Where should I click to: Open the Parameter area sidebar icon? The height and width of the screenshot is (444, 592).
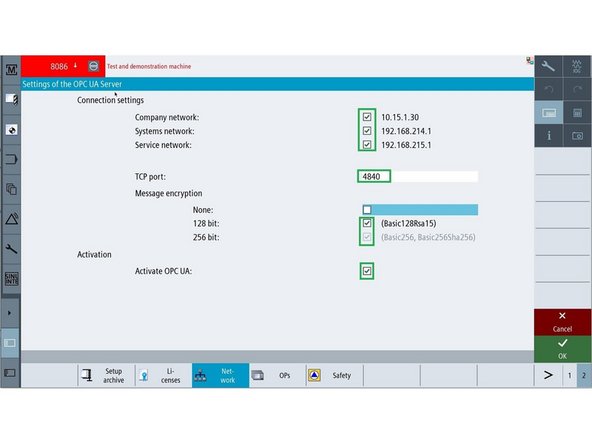click(x=11, y=99)
